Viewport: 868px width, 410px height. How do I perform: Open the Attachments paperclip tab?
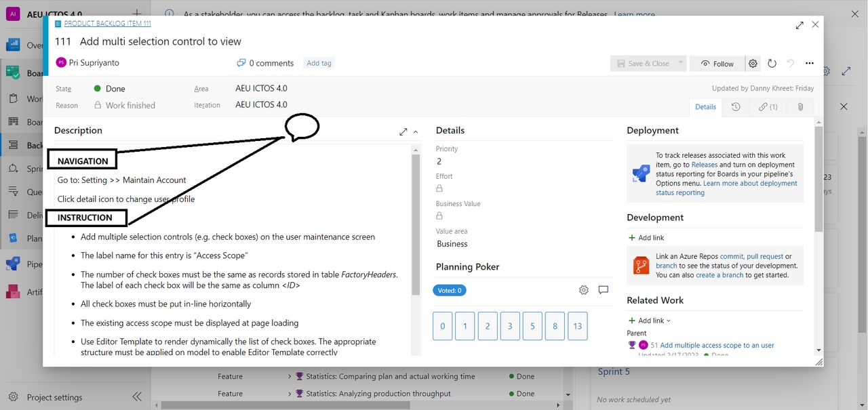pos(800,107)
